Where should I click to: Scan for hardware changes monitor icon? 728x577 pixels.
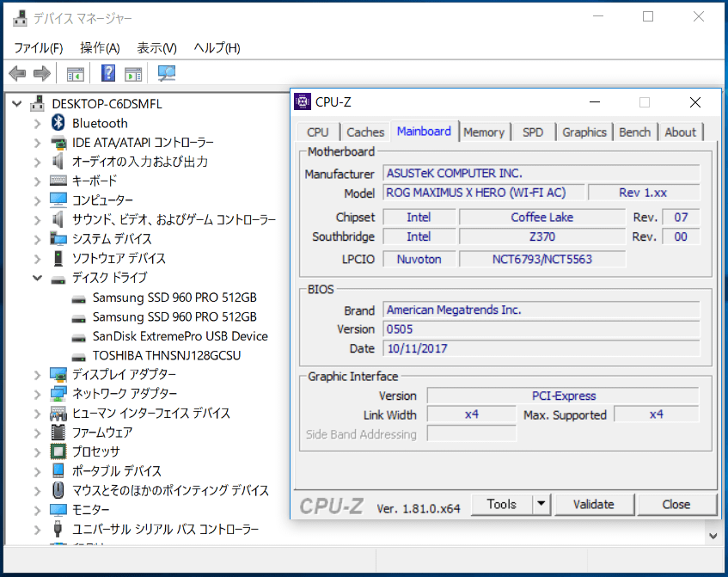pyautogui.click(x=167, y=73)
